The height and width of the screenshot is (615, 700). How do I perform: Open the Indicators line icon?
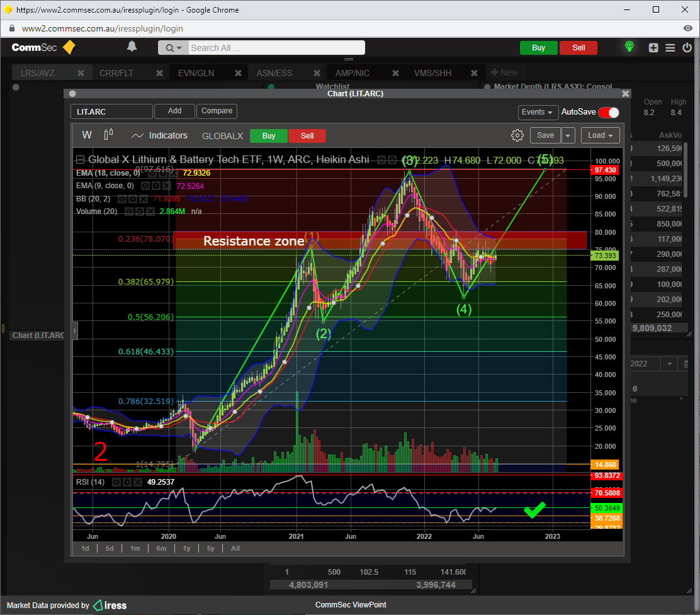[137, 136]
